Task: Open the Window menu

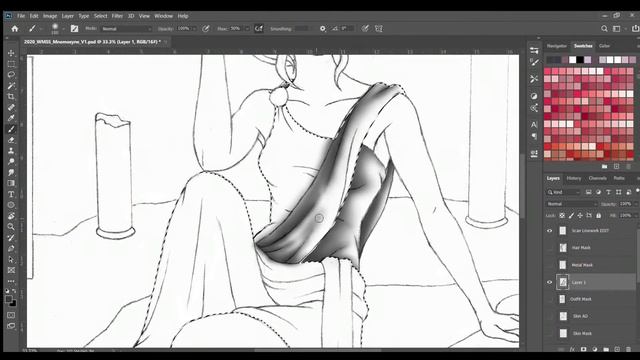Action: [x=163, y=16]
